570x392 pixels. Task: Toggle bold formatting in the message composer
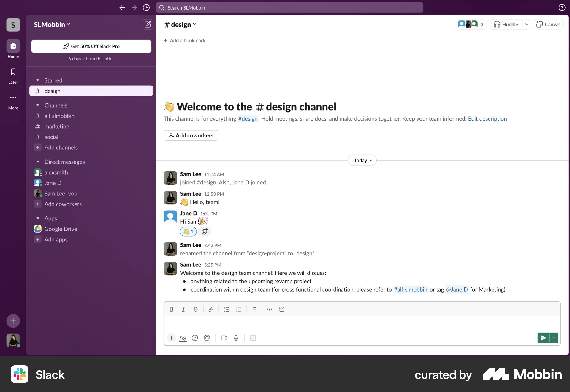click(x=171, y=309)
